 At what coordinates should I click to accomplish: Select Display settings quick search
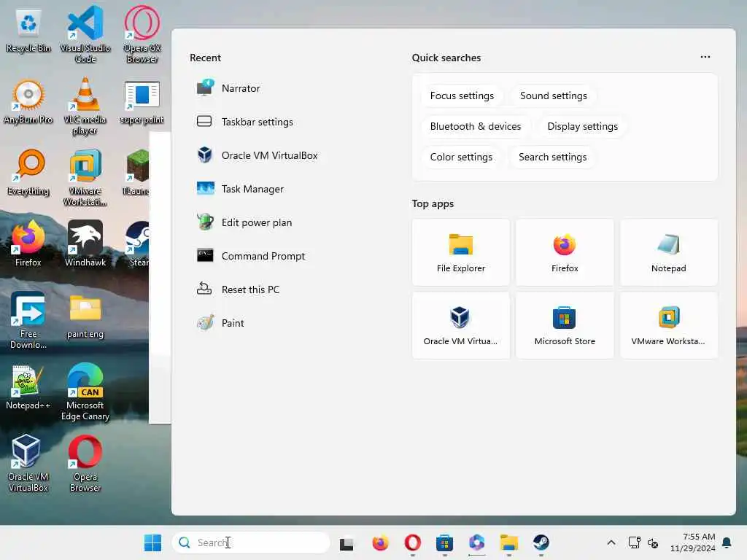click(x=582, y=126)
